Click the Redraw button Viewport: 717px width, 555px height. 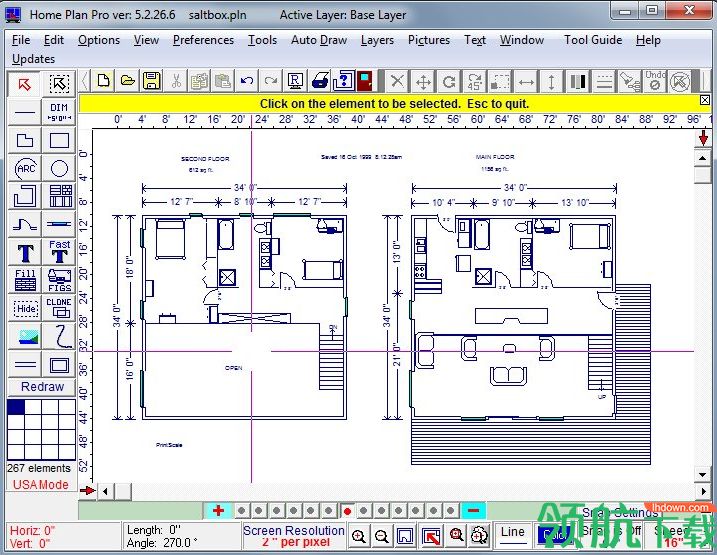(x=42, y=387)
